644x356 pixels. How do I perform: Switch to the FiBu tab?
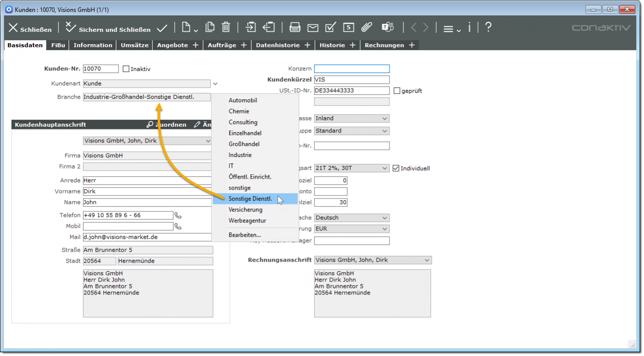[x=58, y=45]
